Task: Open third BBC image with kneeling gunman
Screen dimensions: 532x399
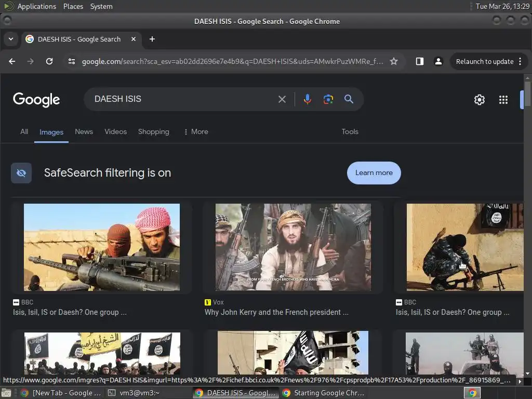Action: pyautogui.click(x=465, y=247)
